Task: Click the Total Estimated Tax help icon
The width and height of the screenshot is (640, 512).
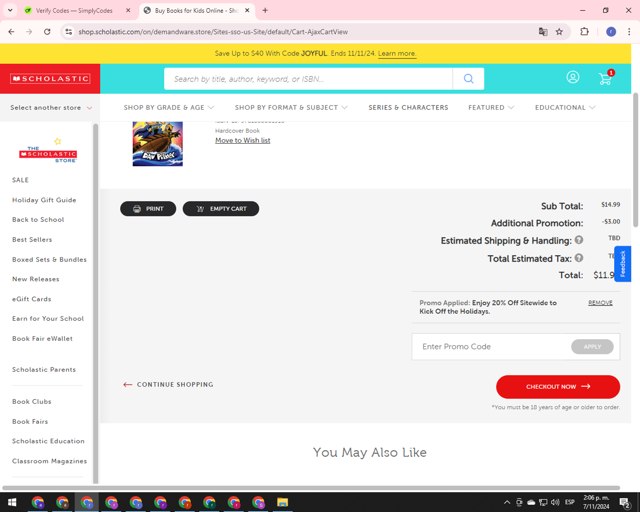Action: tap(579, 258)
